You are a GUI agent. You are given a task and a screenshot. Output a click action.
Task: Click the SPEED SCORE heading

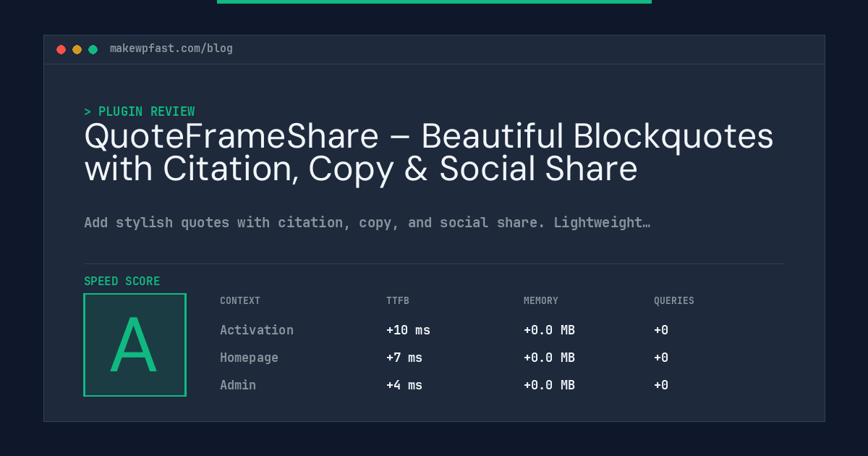122,282
